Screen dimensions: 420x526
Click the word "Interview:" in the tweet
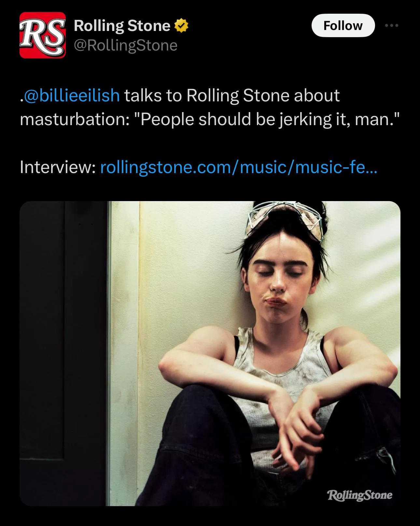click(57, 167)
